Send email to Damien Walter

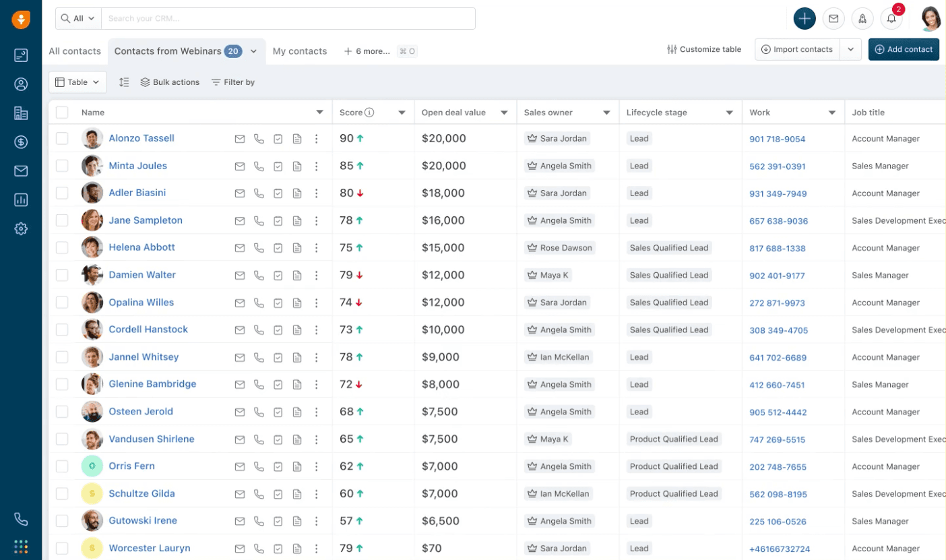[239, 275]
